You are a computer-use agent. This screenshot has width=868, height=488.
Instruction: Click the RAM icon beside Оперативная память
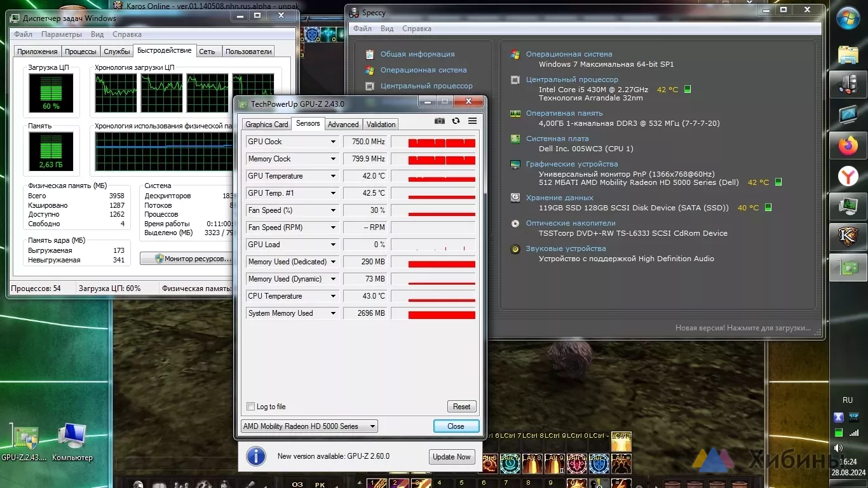click(515, 114)
